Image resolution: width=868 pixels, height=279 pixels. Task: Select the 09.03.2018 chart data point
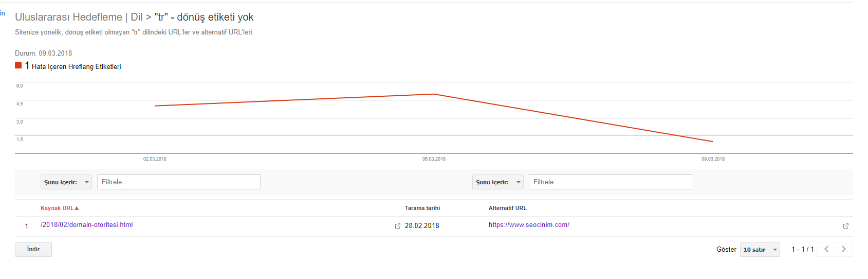click(x=713, y=142)
